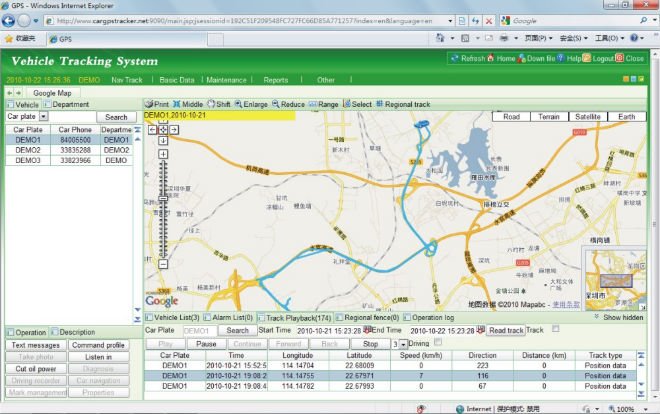Click the overview minimap thumbnail
The width and height of the screenshot is (660, 414).
coord(615,279)
